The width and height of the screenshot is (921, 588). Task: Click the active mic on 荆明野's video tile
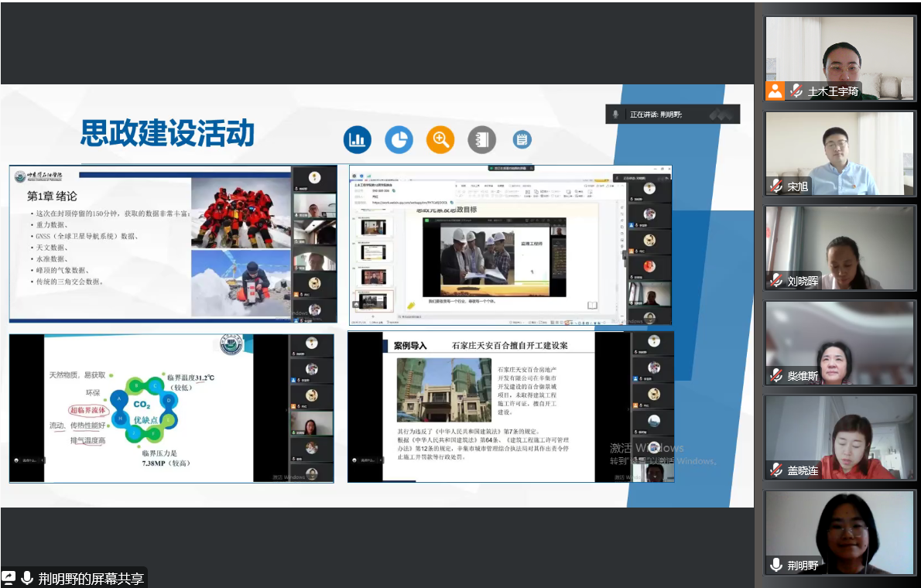click(776, 565)
